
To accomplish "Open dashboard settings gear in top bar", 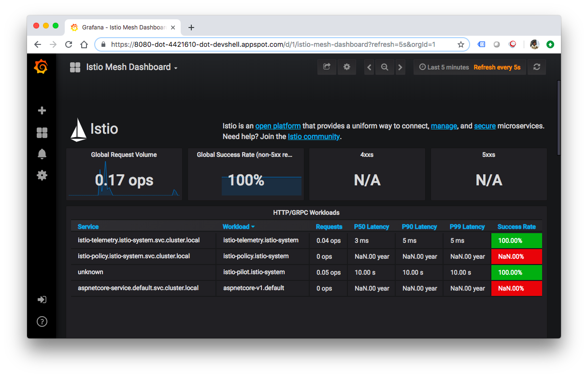I will [346, 67].
